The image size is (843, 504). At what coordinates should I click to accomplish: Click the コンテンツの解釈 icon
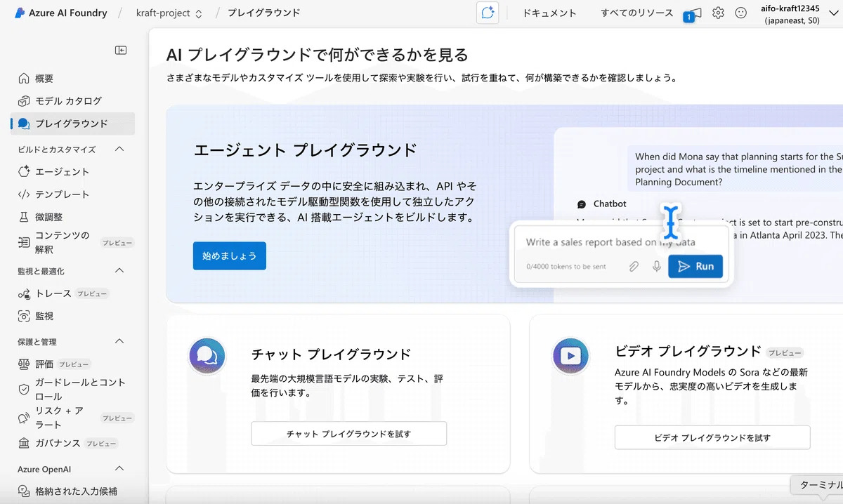point(24,242)
